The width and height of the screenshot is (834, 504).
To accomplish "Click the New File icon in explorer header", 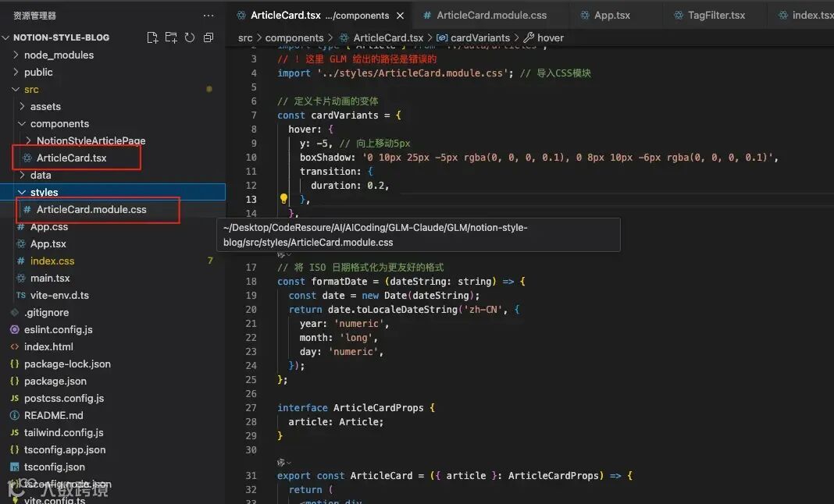I will [152, 37].
